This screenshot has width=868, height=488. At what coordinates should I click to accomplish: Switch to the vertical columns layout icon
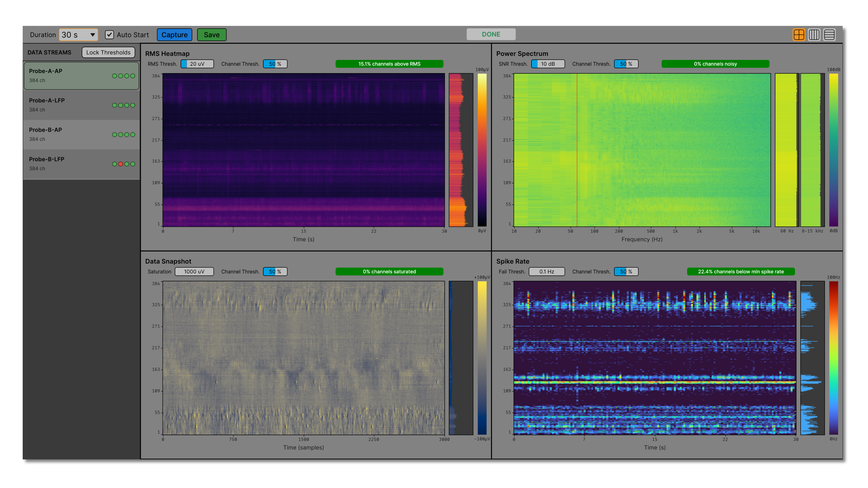point(814,35)
